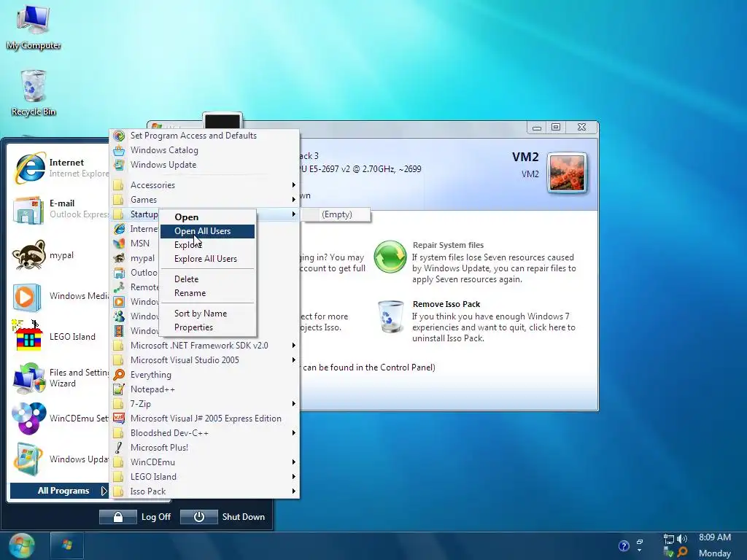The height and width of the screenshot is (560, 747).
Task: Launch LEGO Island from recent programs
Action: [61, 337]
